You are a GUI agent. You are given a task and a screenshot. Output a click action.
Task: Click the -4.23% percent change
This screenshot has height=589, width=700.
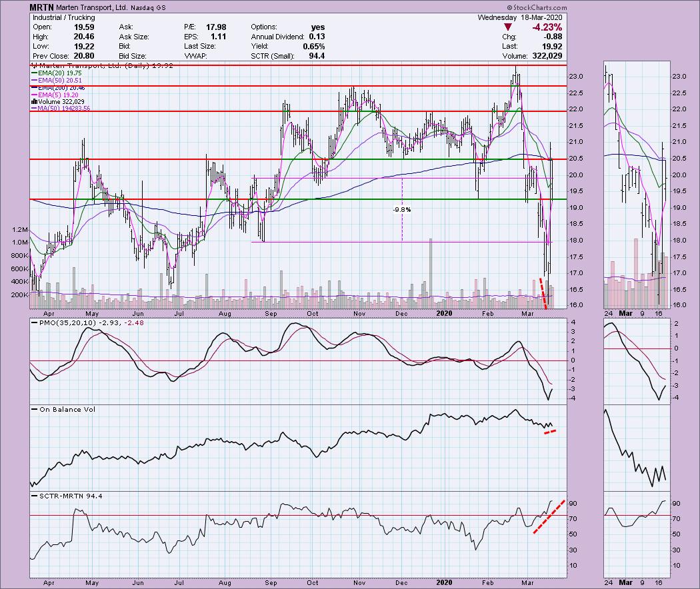(x=547, y=27)
